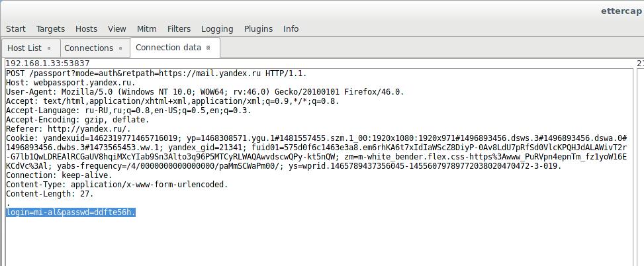Open the Start menu

[x=16, y=29]
